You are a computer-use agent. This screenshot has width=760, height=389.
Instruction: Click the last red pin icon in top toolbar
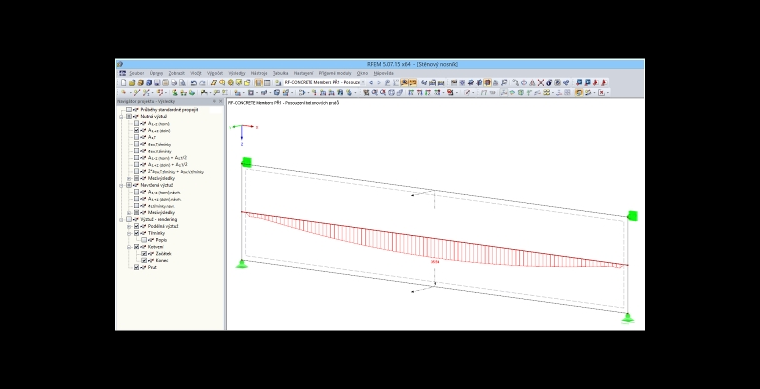pos(604,83)
